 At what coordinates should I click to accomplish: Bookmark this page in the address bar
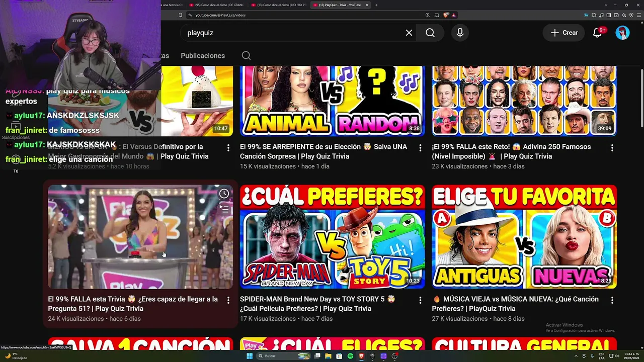pyautogui.click(x=180, y=15)
